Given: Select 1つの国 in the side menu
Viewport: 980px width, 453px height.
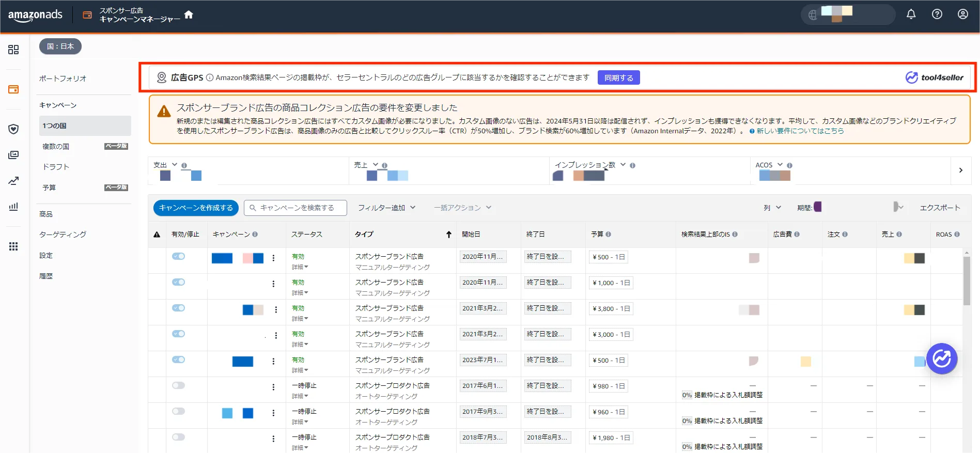Looking at the screenshot, I should [x=85, y=126].
